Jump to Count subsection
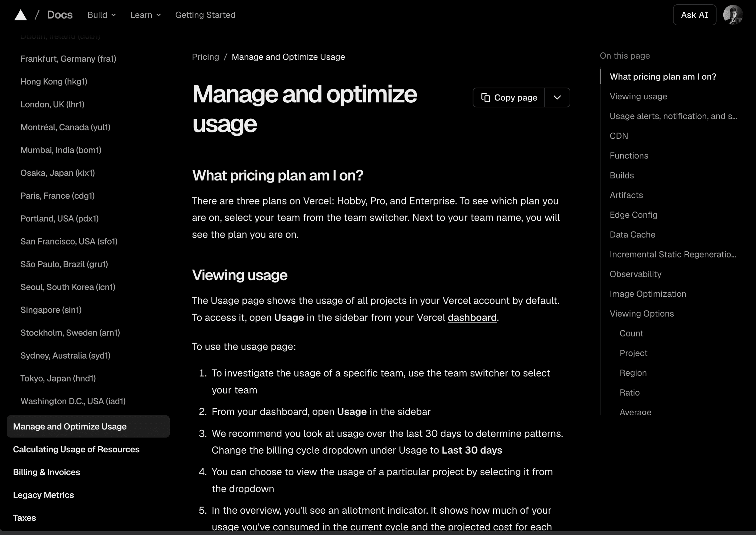756x535 pixels. tap(631, 333)
